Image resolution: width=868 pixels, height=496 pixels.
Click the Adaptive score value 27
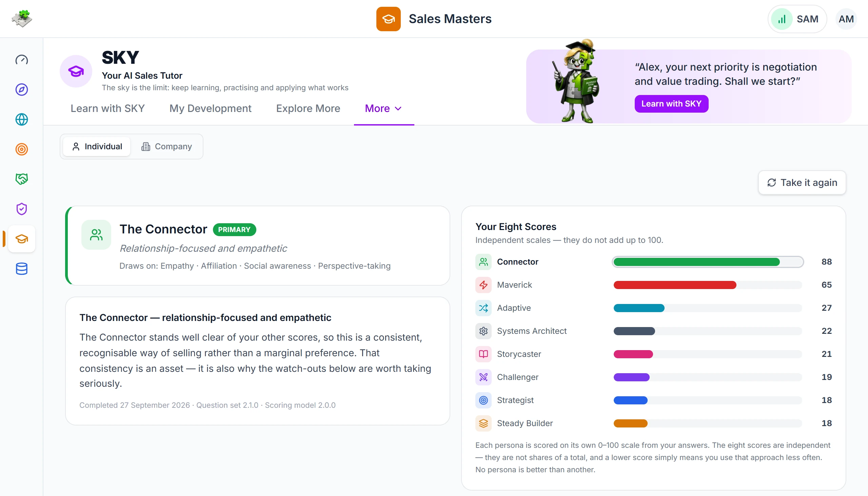pyautogui.click(x=827, y=308)
